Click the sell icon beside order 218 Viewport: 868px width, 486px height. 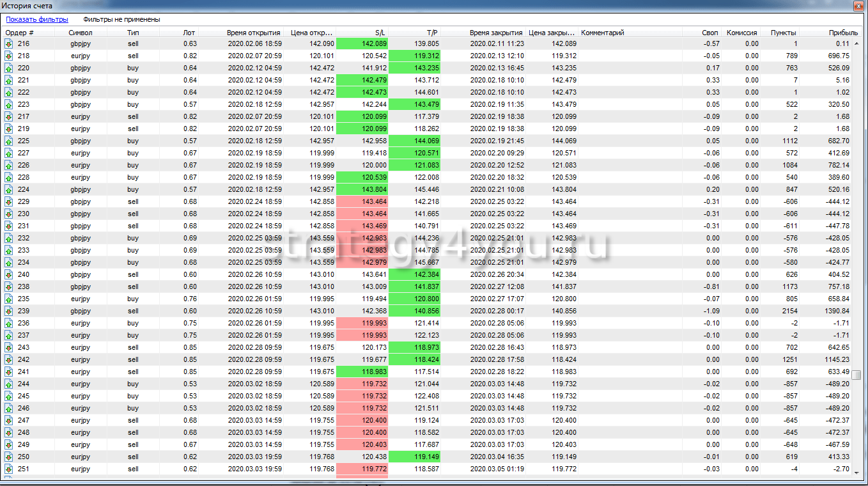[x=9, y=56]
